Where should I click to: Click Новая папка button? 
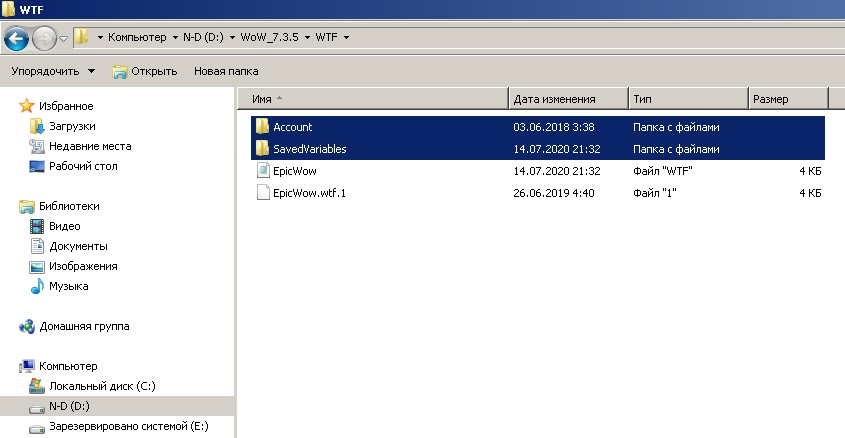[226, 71]
